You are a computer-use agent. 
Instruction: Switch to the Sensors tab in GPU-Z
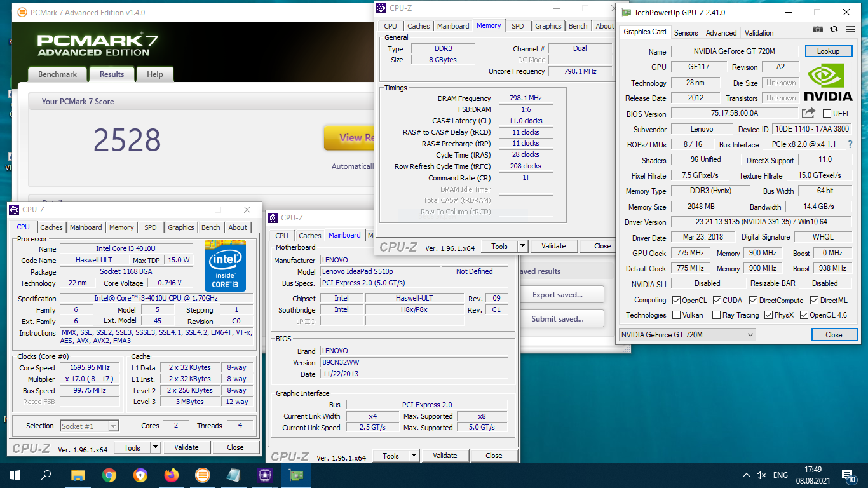click(686, 32)
